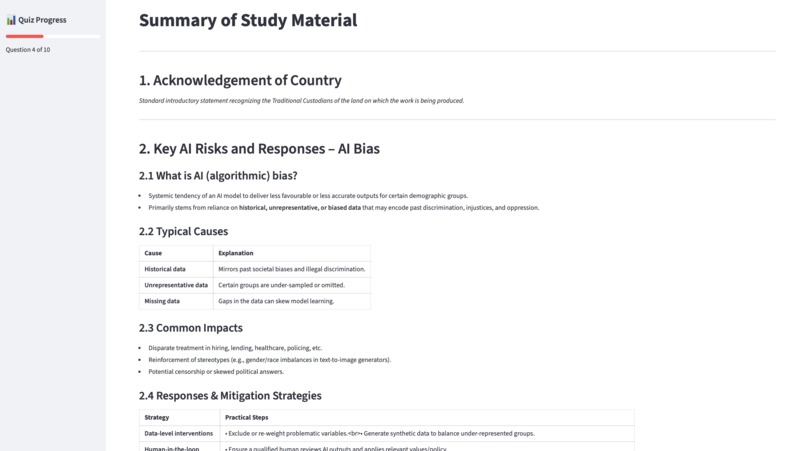This screenshot has width=806, height=451.
Task: Select the 'Historical data' table row cell
Action: tap(176, 269)
